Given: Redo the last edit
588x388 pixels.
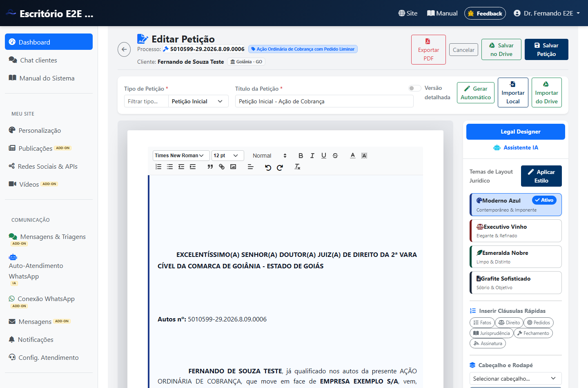Looking at the screenshot, I should point(280,167).
